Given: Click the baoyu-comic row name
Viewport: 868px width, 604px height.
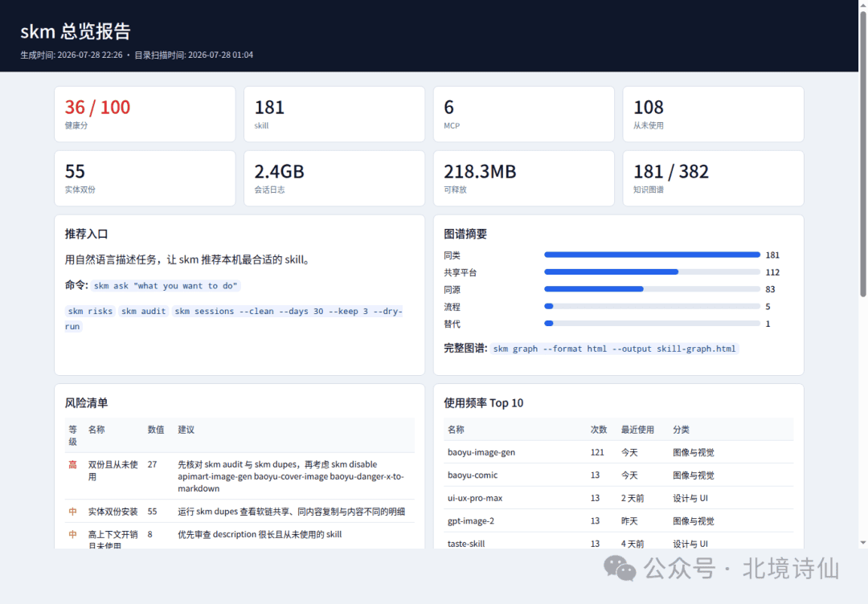Looking at the screenshot, I should (x=473, y=475).
